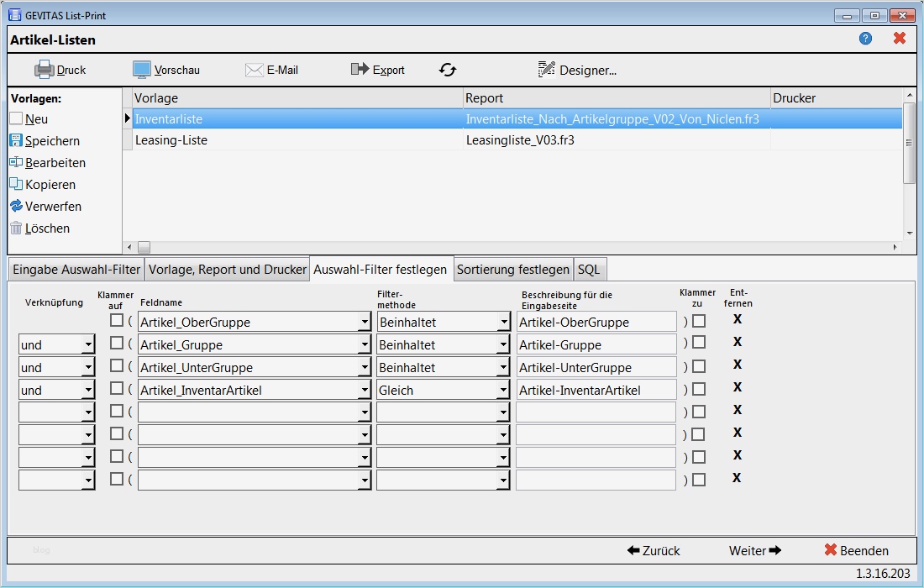
Task: Click the Löschen trash can icon
Action: [x=17, y=228]
